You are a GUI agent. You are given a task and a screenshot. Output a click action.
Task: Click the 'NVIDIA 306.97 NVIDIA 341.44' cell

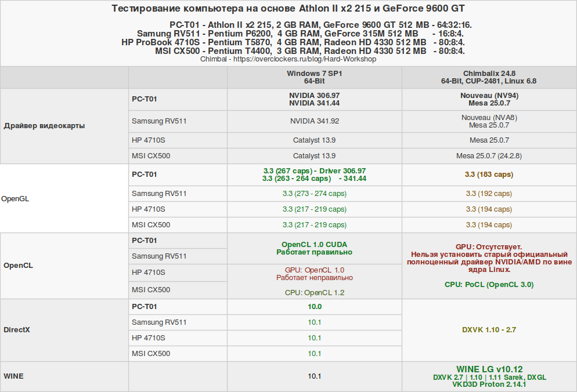(x=314, y=99)
